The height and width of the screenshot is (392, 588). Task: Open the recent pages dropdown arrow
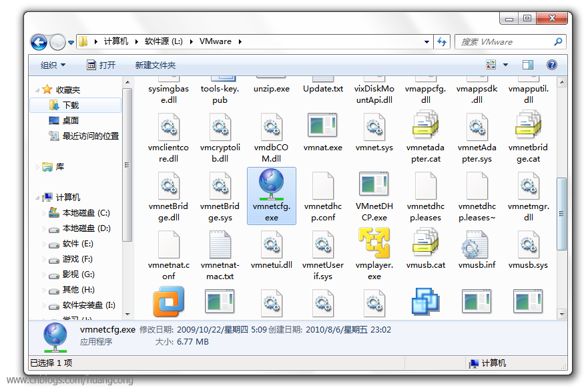click(71, 42)
